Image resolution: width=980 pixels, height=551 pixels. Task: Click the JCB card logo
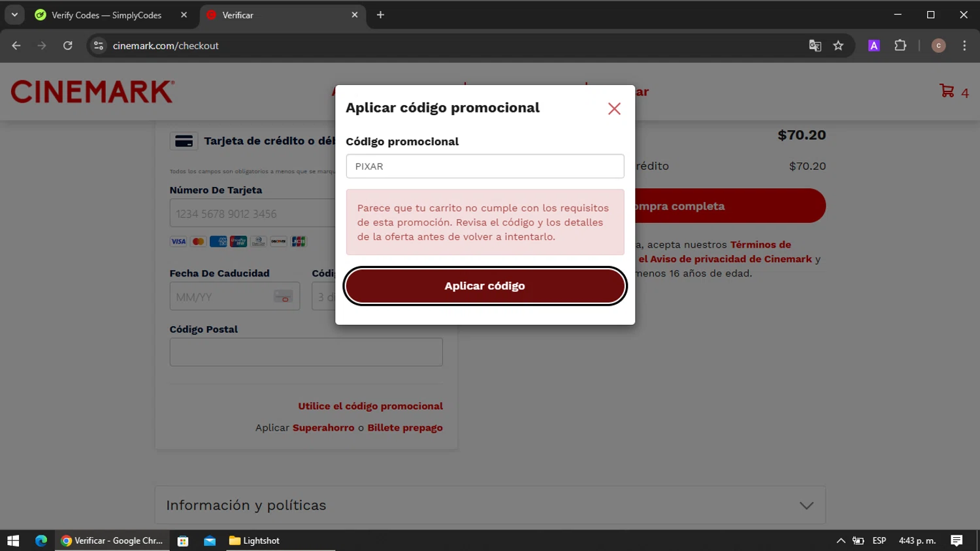(299, 241)
